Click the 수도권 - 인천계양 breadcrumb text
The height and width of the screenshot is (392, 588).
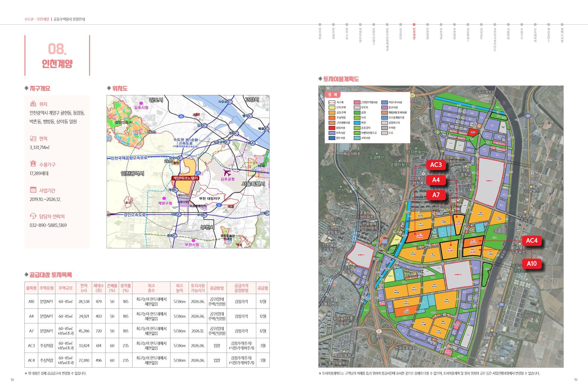pyautogui.click(x=37, y=19)
